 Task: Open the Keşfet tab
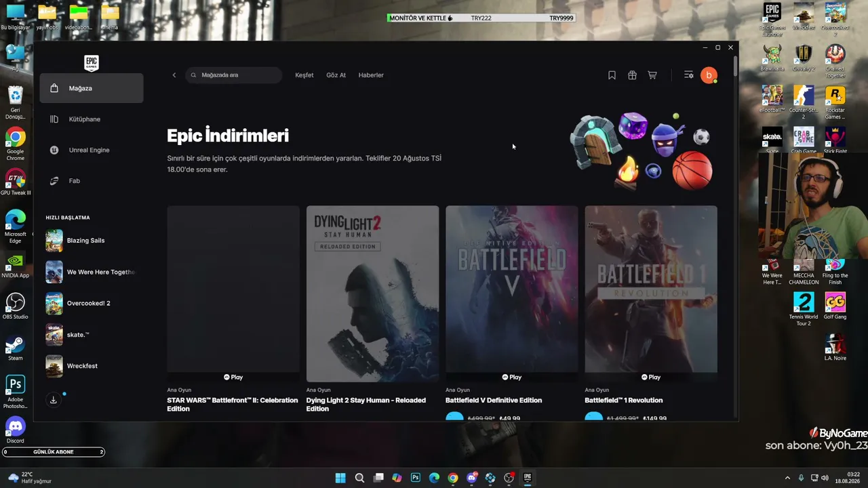coord(304,75)
